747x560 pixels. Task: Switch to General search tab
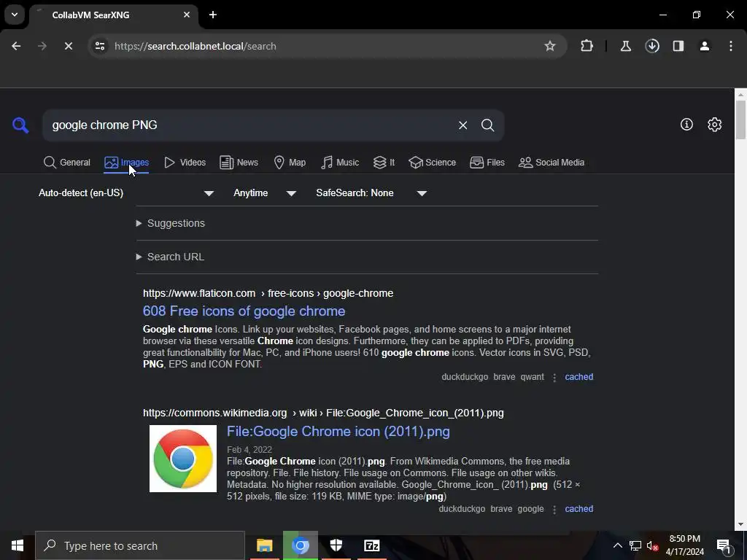pos(66,163)
